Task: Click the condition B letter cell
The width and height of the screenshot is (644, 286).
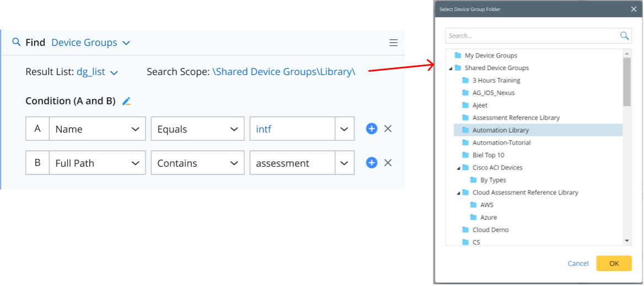Action: [37, 163]
